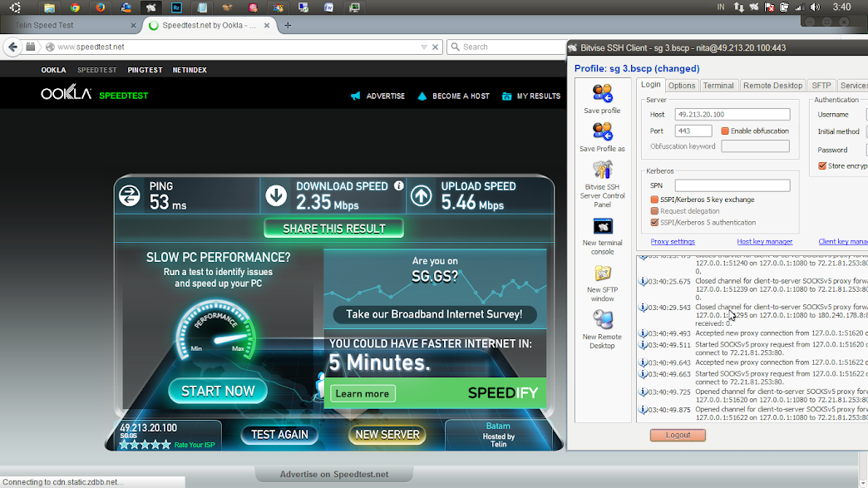The image size is (868, 488).
Task: Open a New terminal console
Action: (602, 226)
